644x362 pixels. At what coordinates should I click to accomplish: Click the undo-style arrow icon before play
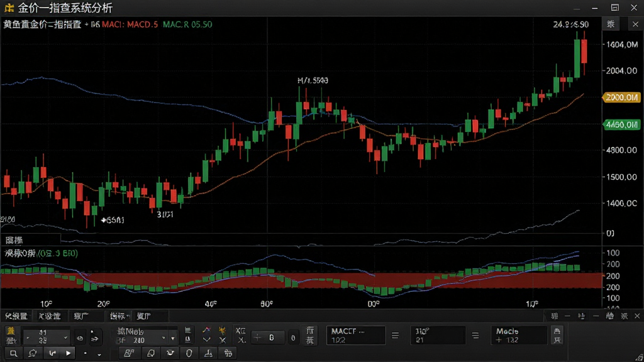[x=52, y=353]
